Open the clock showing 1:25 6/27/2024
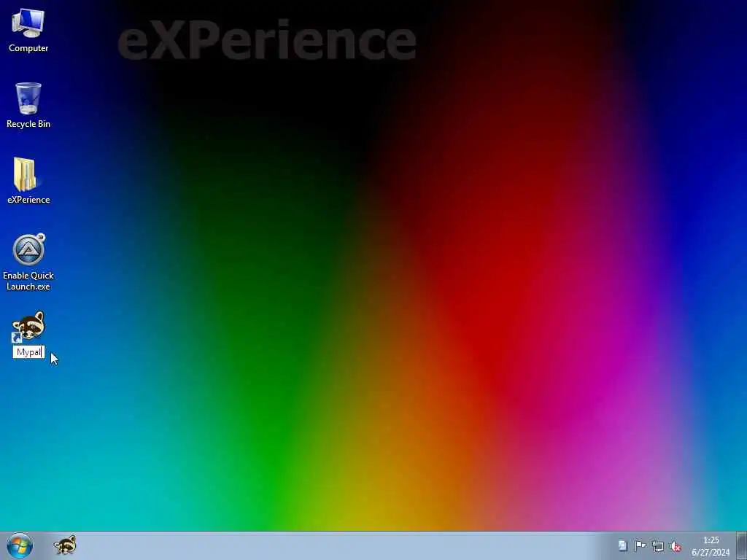Screen dimensions: 747x560 coord(711,546)
